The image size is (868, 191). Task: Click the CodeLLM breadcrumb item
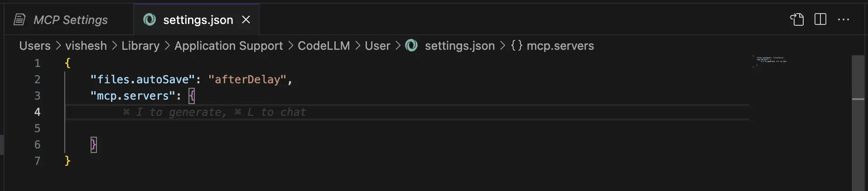point(324,46)
